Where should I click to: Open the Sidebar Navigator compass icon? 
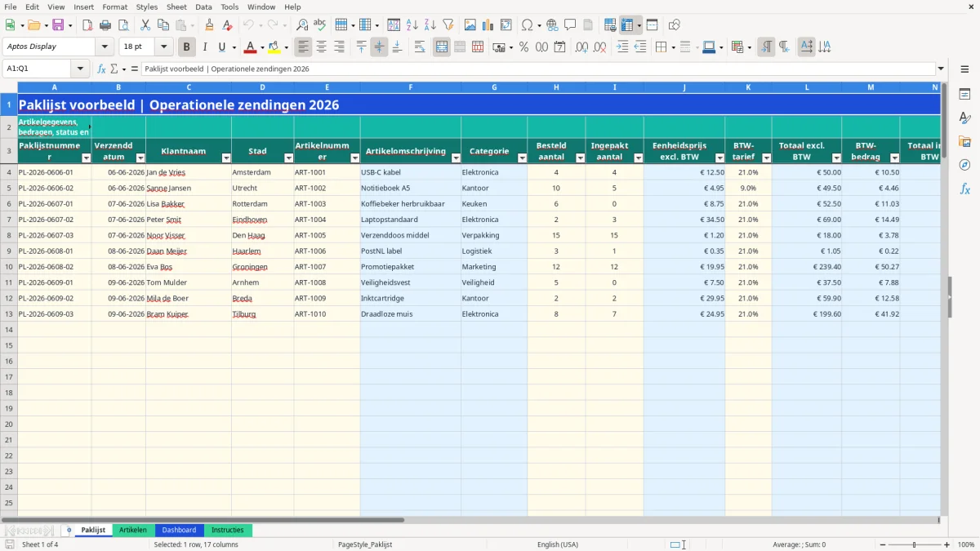coord(964,165)
